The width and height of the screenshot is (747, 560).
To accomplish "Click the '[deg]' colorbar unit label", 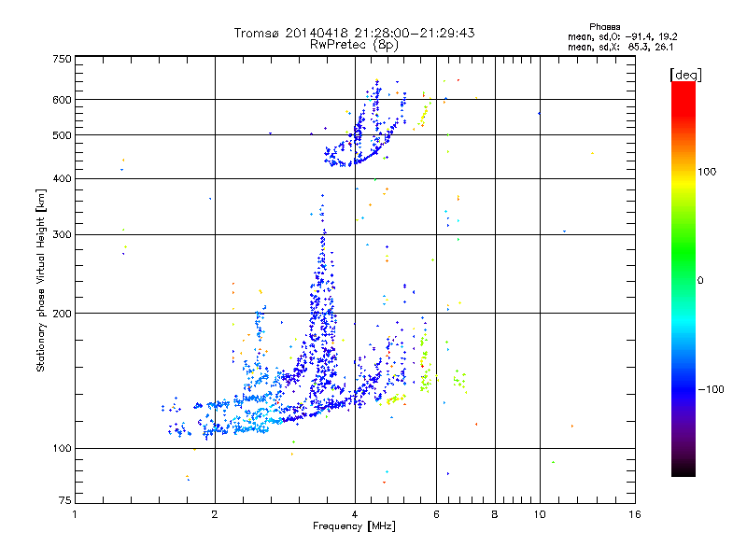I will pos(685,75).
